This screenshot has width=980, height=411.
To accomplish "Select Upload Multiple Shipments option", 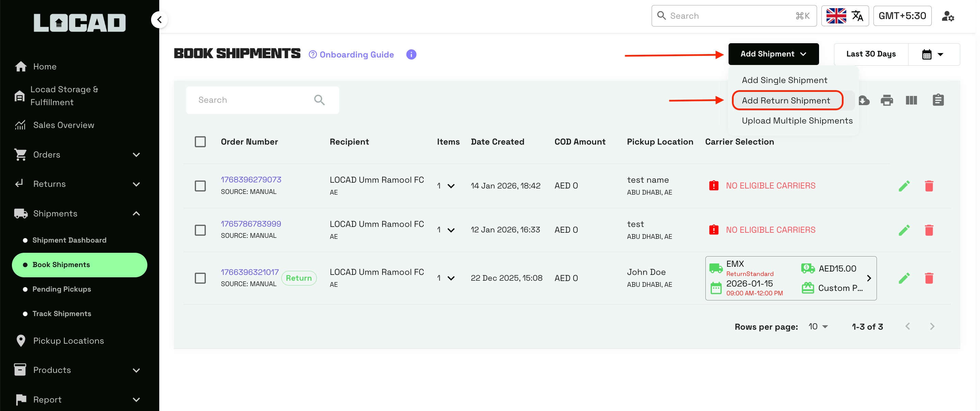I will (797, 121).
